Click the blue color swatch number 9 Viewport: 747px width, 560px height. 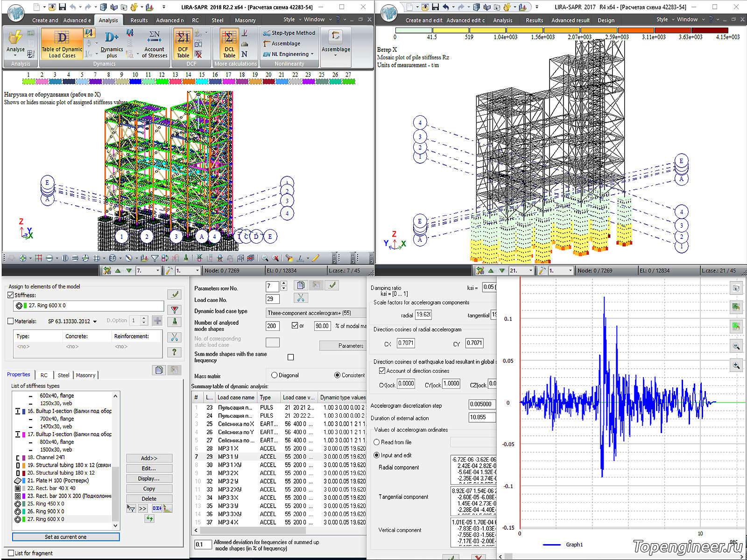coord(135,81)
